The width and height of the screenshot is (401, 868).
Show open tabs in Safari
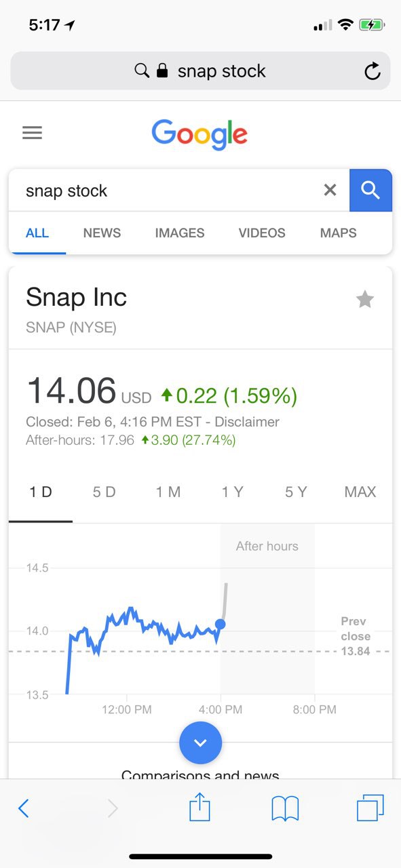tap(370, 808)
